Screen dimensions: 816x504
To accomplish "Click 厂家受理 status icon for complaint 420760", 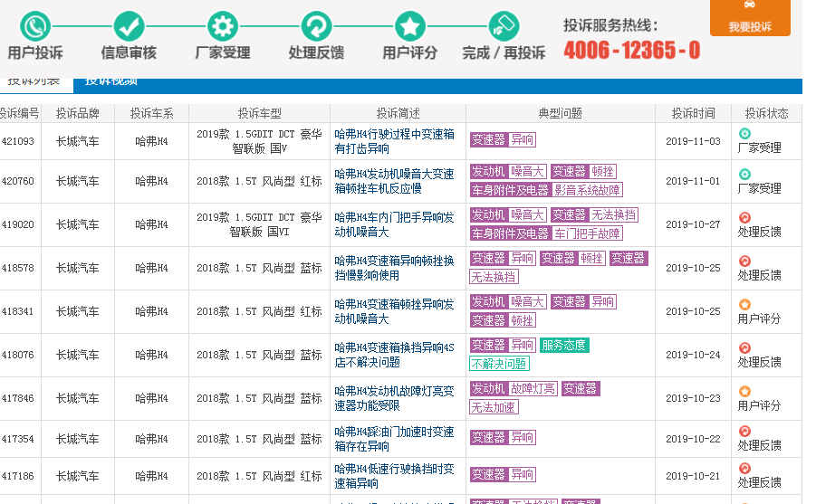I will [x=744, y=175].
